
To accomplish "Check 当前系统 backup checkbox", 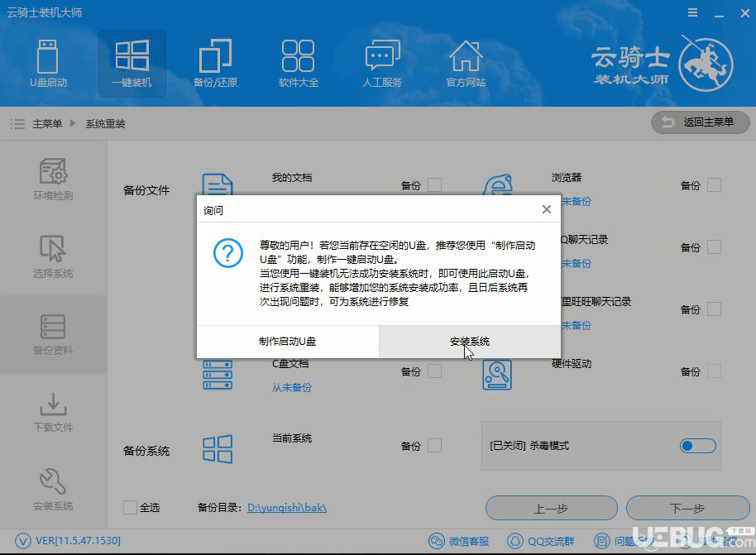I will (x=434, y=446).
